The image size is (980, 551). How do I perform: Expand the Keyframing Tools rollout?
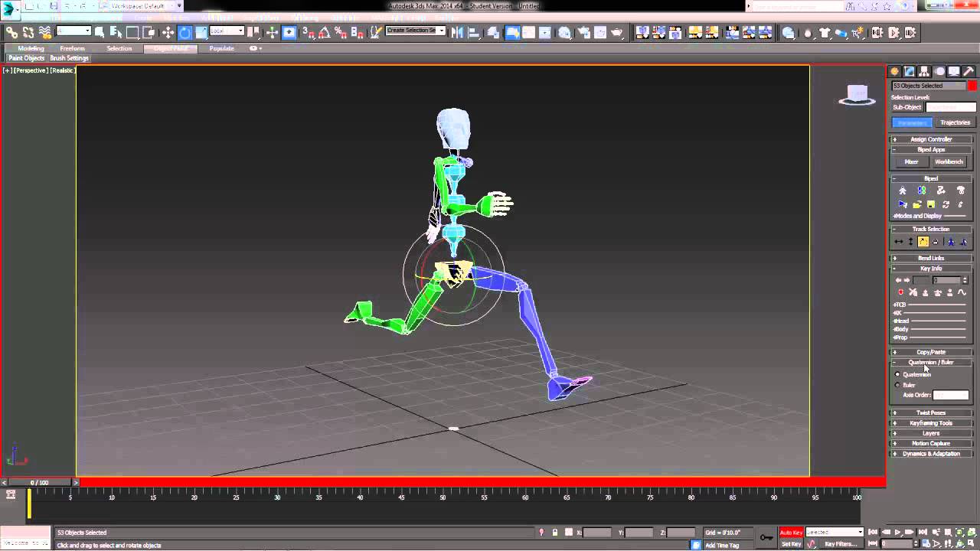coord(931,423)
